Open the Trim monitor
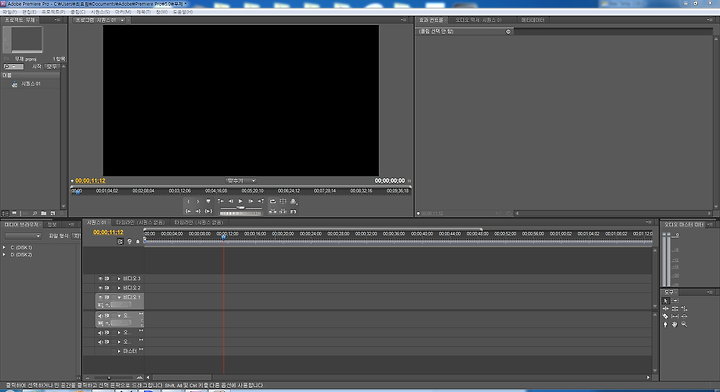 coord(293,211)
